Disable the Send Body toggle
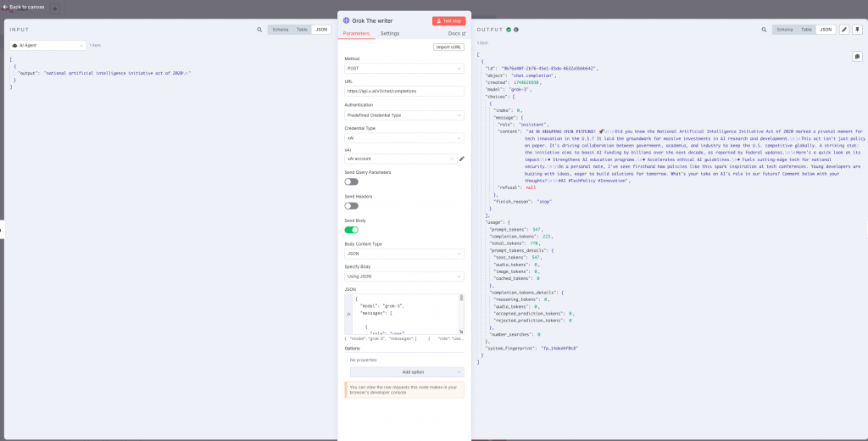868x441 pixels. [351, 229]
